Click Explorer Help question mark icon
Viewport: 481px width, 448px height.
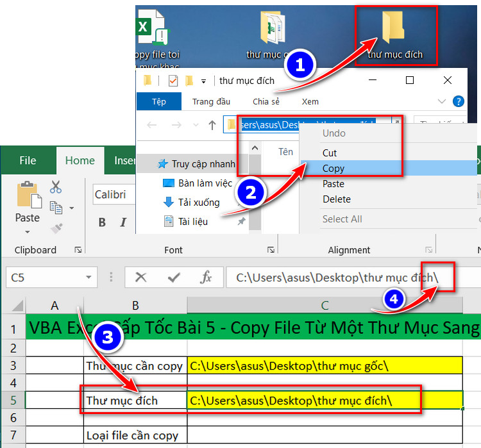coord(459,101)
